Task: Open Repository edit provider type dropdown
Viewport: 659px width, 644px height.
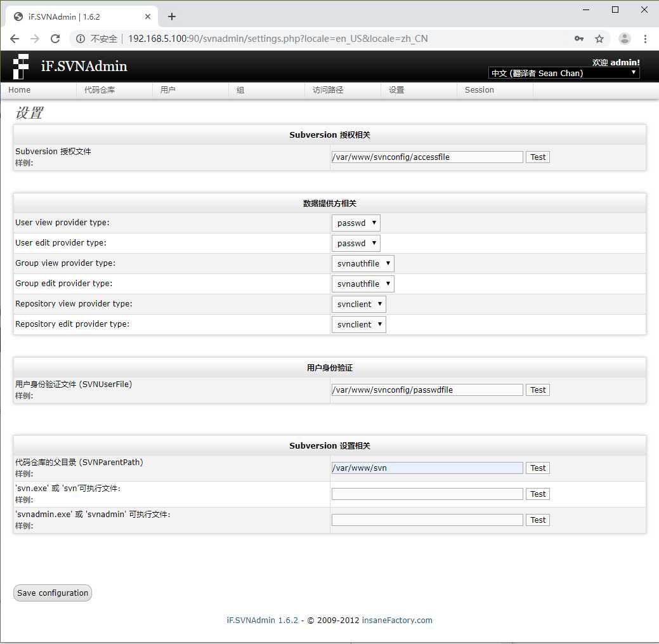Action: click(x=358, y=324)
